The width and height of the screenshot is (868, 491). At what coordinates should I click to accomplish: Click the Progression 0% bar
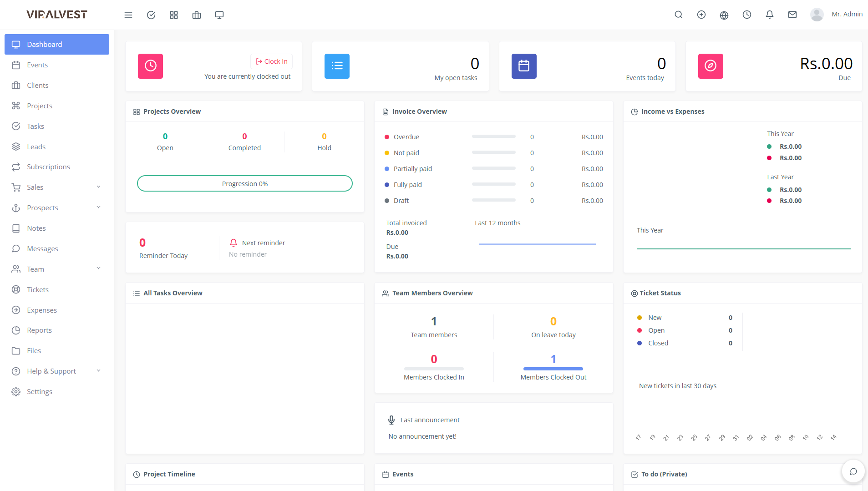[244, 183]
